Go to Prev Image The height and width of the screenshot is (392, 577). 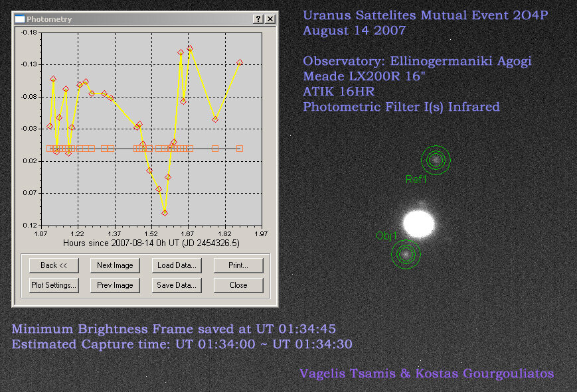coord(115,285)
